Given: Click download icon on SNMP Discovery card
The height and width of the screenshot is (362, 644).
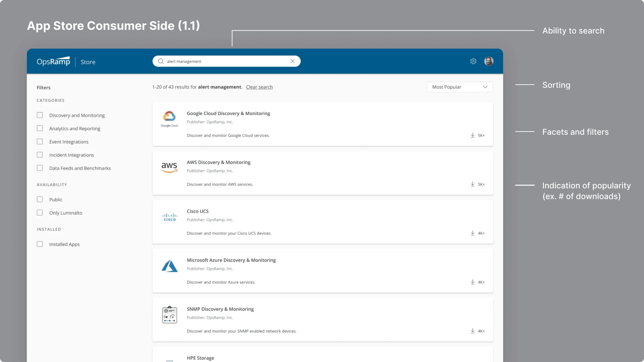Looking at the screenshot, I should click(x=472, y=331).
